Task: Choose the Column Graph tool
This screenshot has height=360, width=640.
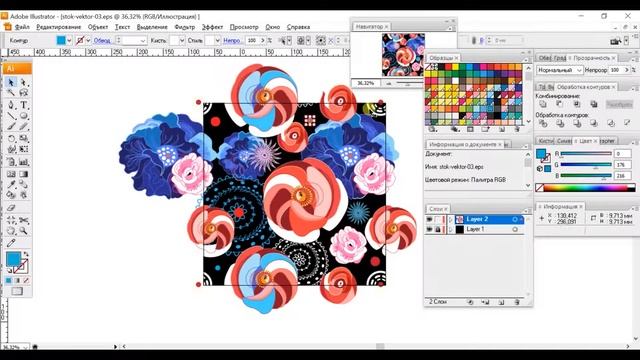Action: [24, 162]
